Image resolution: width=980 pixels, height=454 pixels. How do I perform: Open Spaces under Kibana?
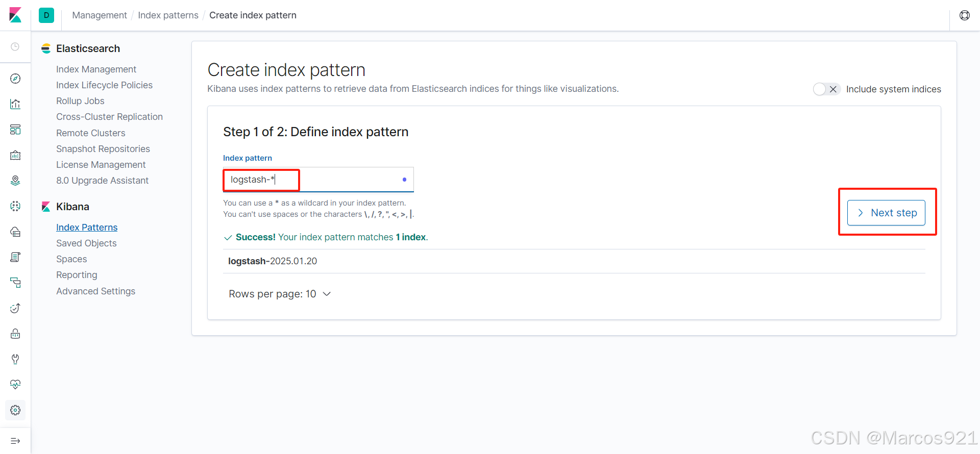71,259
